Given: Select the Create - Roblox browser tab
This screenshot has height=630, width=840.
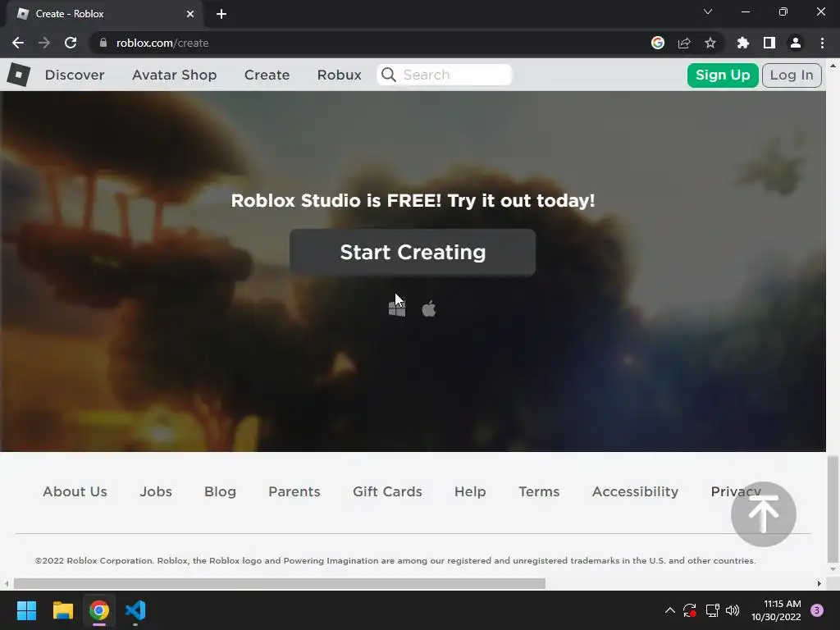Looking at the screenshot, I should (x=104, y=14).
